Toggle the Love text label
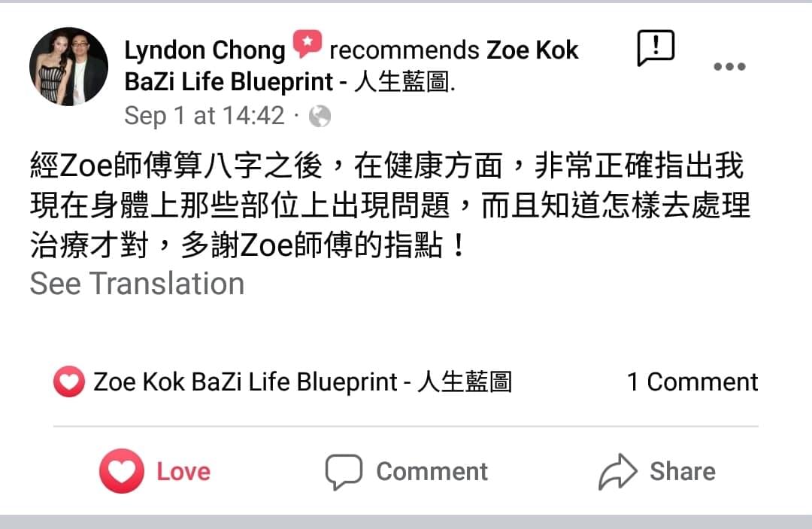The image size is (812, 529). 183,472
